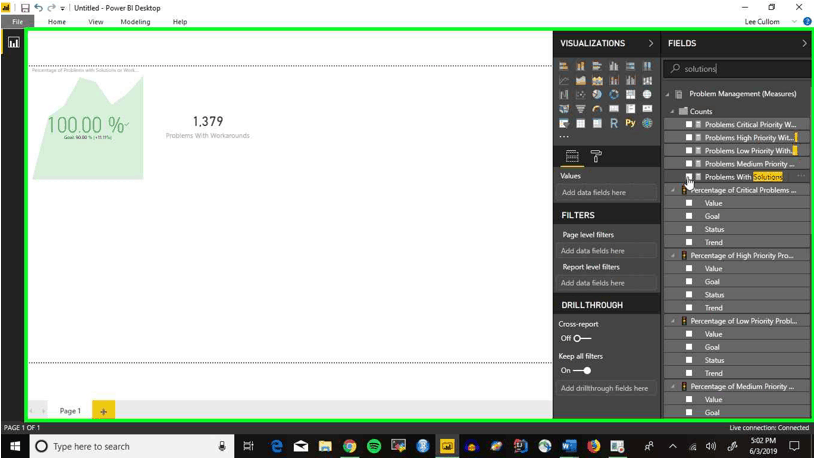The image size is (816, 460).
Task: Collapse the Problem Management (Measures) table
Action: pos(667,94)
